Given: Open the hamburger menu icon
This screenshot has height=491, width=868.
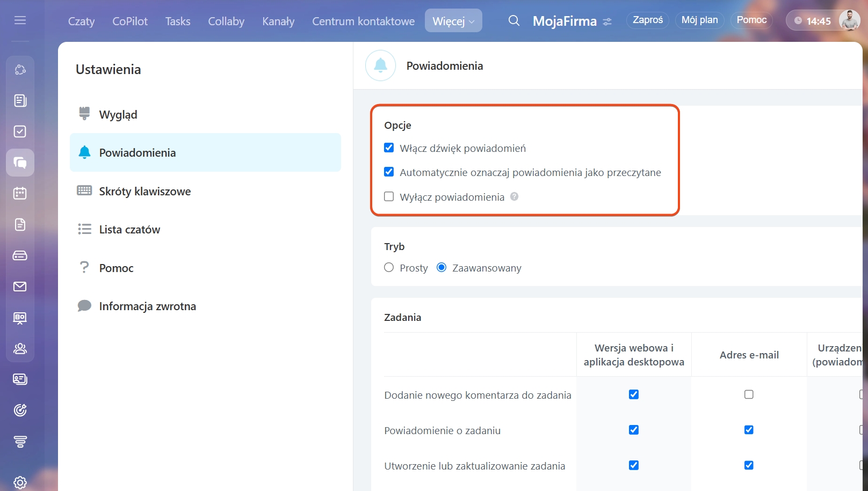Looking at the screenshot, I should [x=20, y=20].
